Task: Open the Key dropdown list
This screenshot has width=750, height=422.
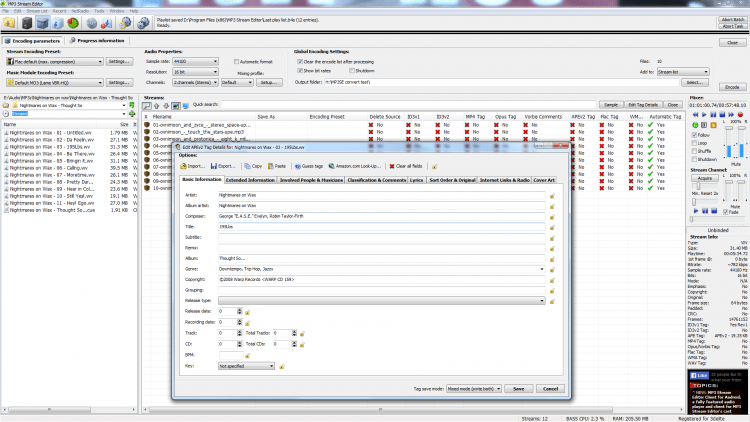Action: pos(271,366)
